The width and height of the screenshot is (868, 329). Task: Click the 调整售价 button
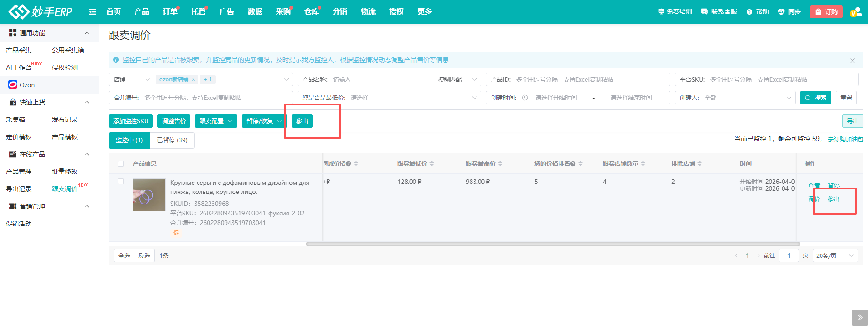click(174, 121)
